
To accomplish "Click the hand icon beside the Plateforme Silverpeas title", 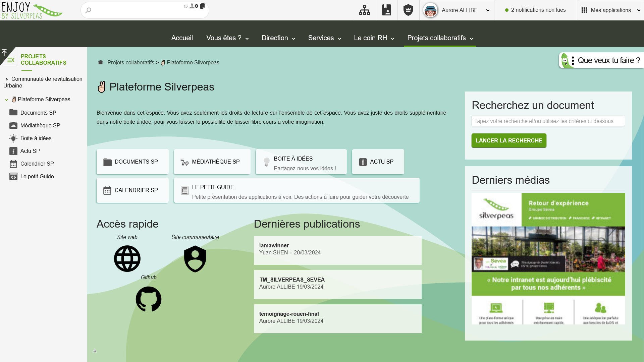I will [x=102, y=87].
